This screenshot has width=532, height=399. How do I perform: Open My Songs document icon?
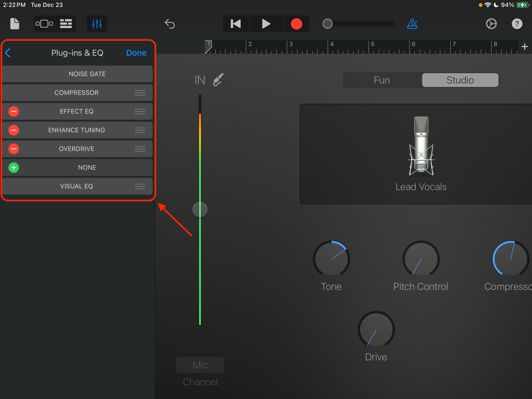[15, 24]
